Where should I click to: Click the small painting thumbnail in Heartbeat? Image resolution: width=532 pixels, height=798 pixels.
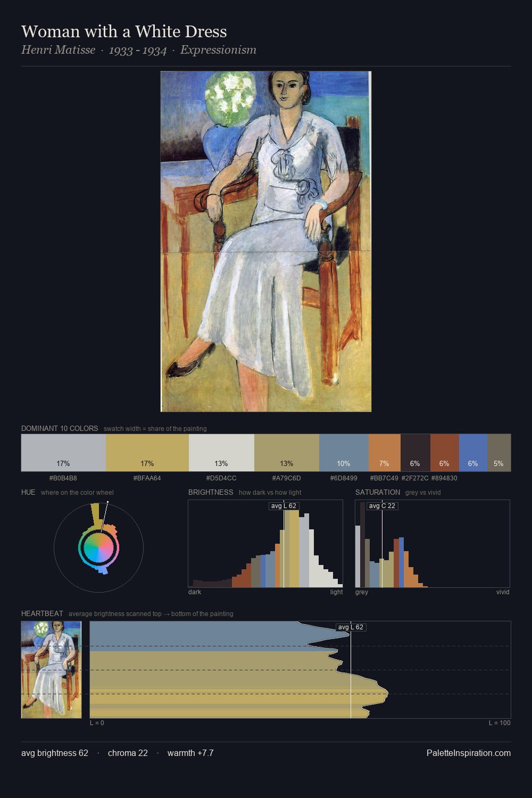click(51, 669)
